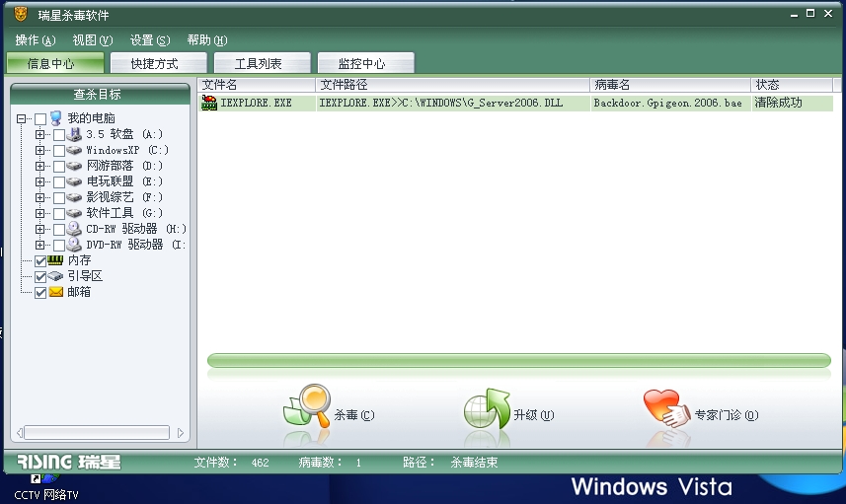This screenshot has height=504, width=846.
Task: Select the F: drive disk icon
Action: point(74,197)
